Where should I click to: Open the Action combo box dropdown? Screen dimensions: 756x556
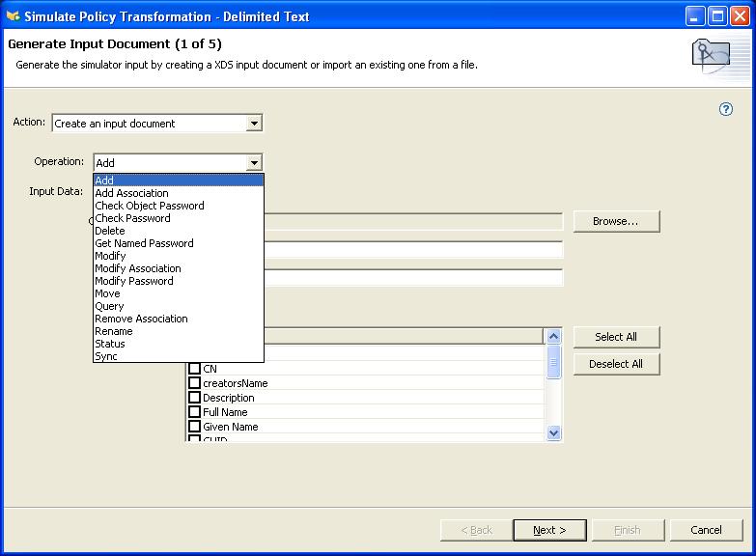coord(254,124)
